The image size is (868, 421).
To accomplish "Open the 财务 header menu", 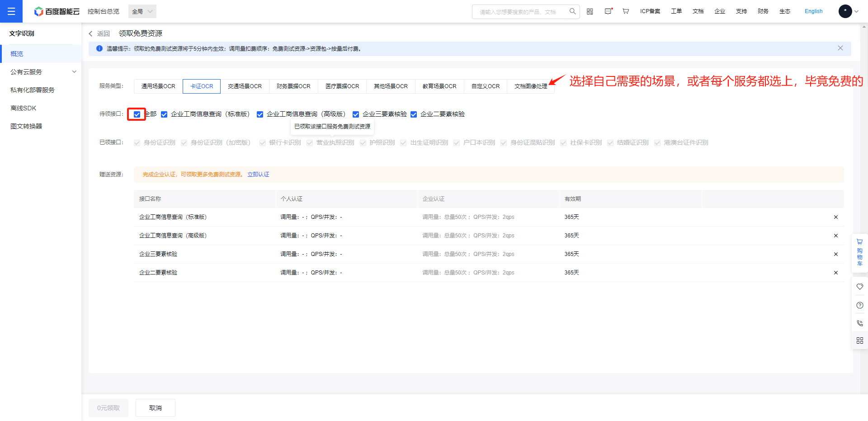I will click(x=763, y=11).
